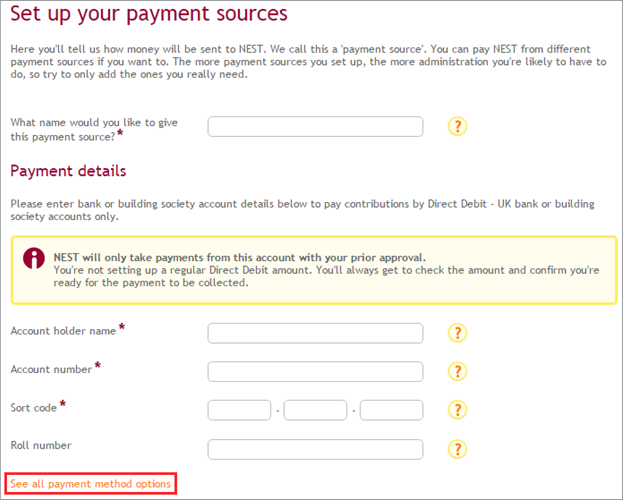Click the 'Set up your payment sources' title
The image size is (623, 500).
[149, 14]
